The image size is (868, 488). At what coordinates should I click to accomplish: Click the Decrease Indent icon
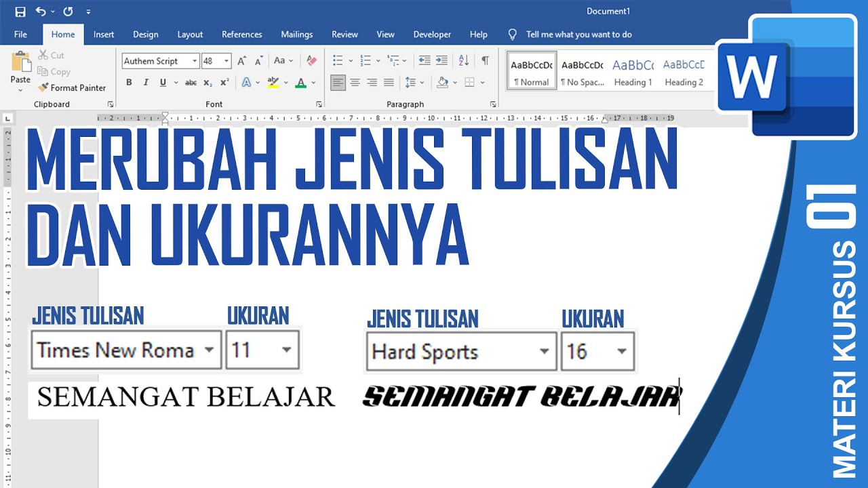pos(425,61)
